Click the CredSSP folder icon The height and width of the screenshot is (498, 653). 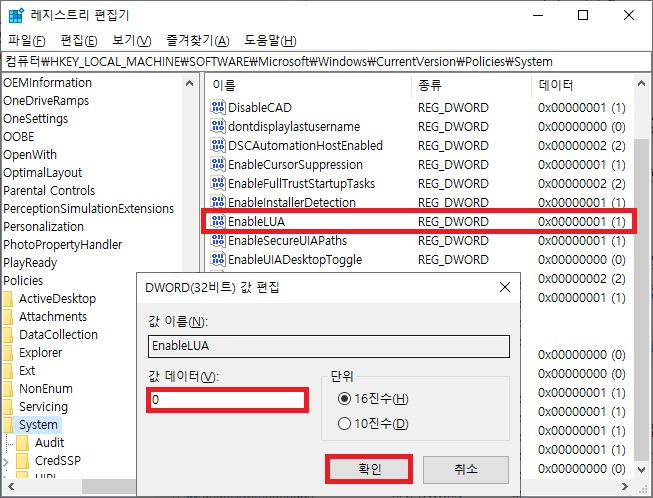coord(22,461)
